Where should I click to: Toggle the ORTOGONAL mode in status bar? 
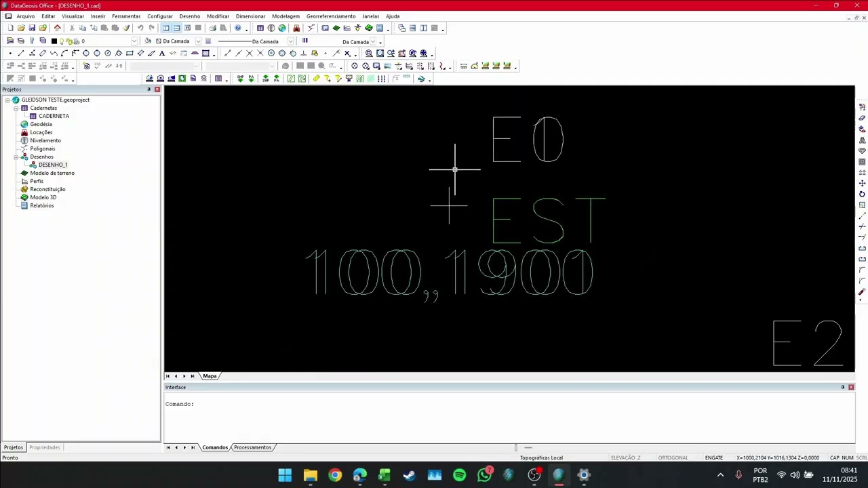(x=673, y=457)
